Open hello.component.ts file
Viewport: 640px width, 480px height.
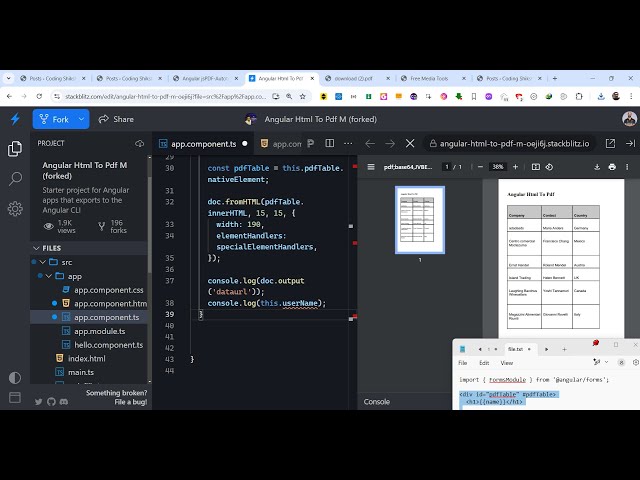(108, 344)
